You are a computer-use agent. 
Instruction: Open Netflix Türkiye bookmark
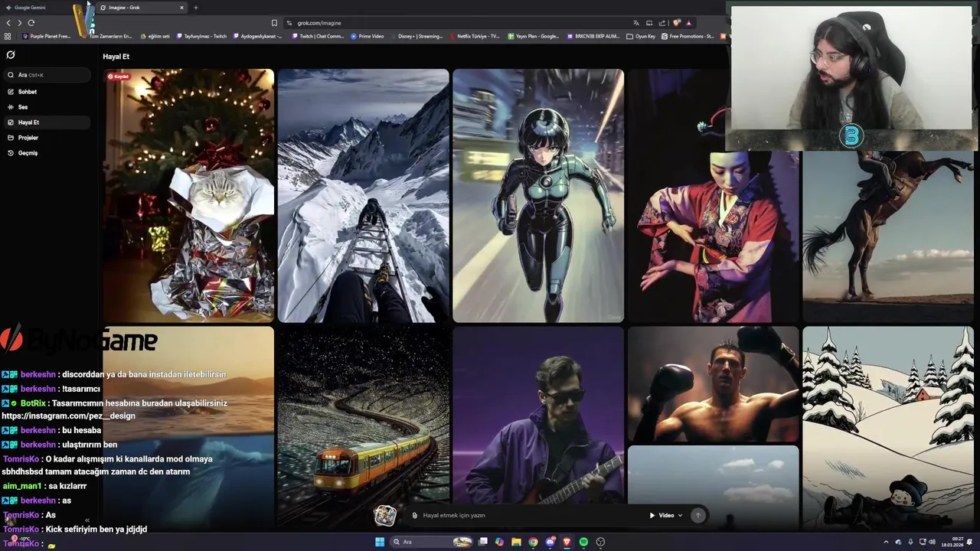click(x=474, y=36)
